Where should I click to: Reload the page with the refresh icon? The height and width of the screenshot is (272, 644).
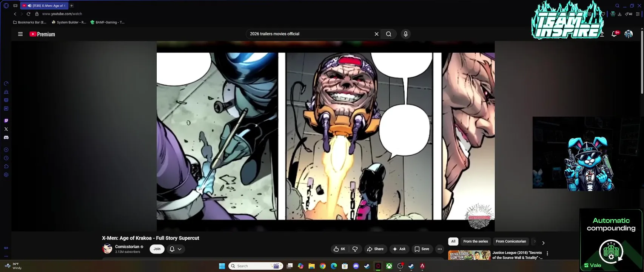28,14
